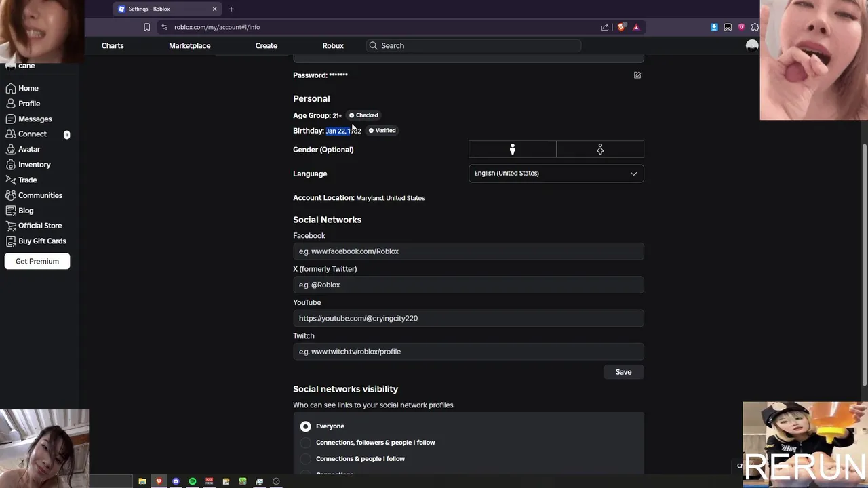This screenshot has height=488, width=868.
Task: Select the male gender icon
Action: click(x=513, y=149)
